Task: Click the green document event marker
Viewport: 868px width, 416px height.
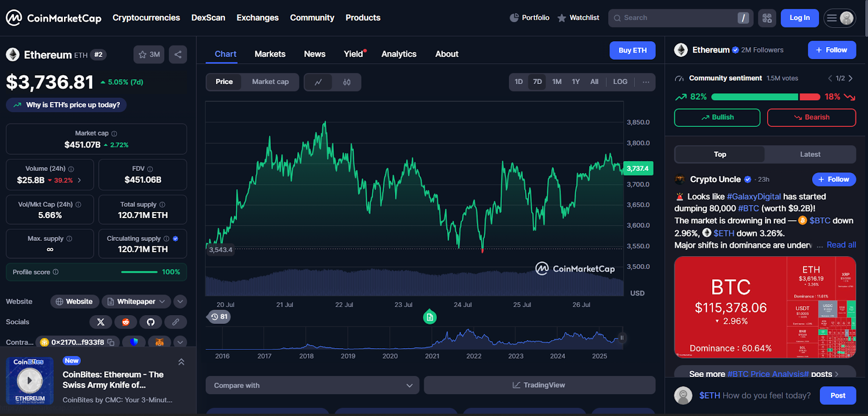Action: point(430,317)
